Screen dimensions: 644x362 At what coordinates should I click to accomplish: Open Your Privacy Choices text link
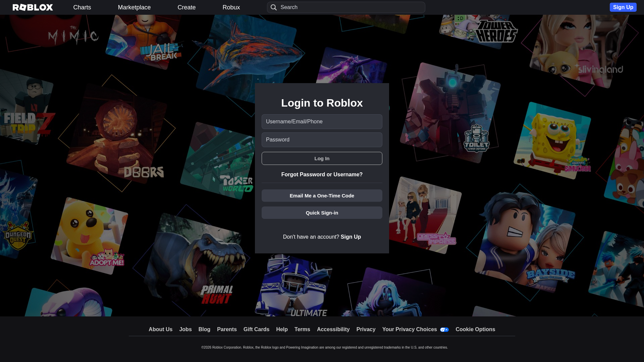click(410, 329)
